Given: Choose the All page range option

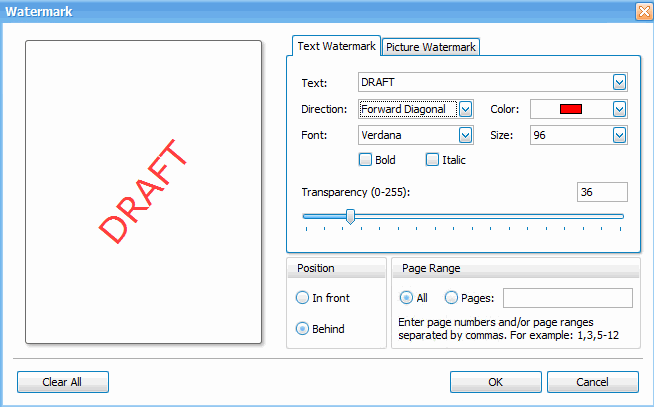Looking at the screenshot, I should pos(406,297).
